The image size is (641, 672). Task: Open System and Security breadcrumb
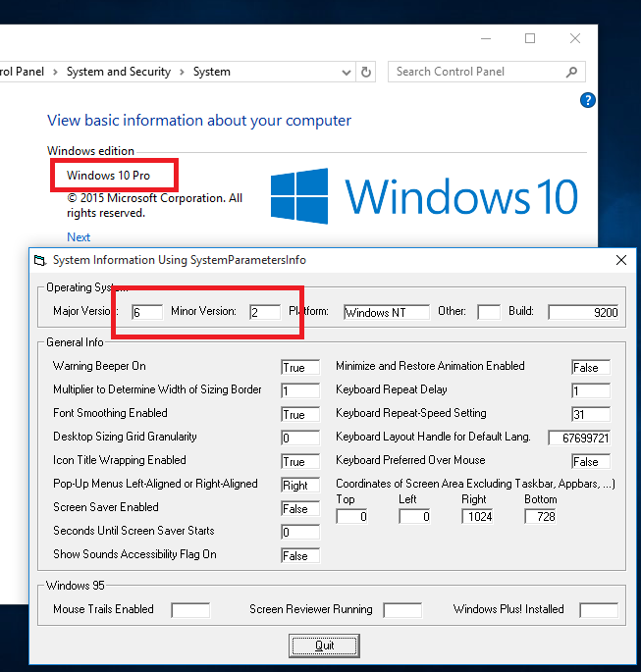click(119, 72)
